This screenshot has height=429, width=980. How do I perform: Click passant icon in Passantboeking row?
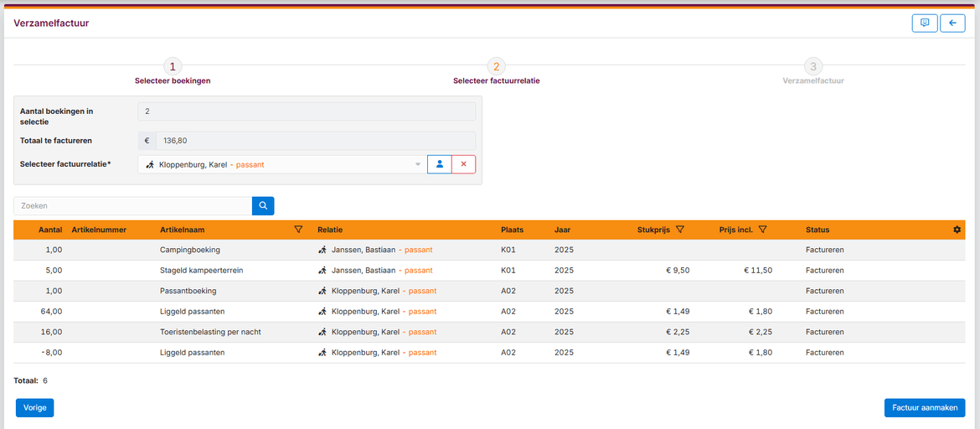coord(322,291)
